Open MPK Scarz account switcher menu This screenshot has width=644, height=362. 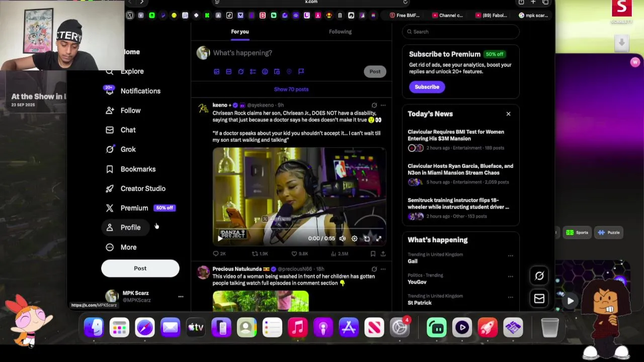(x=181, y=297)
